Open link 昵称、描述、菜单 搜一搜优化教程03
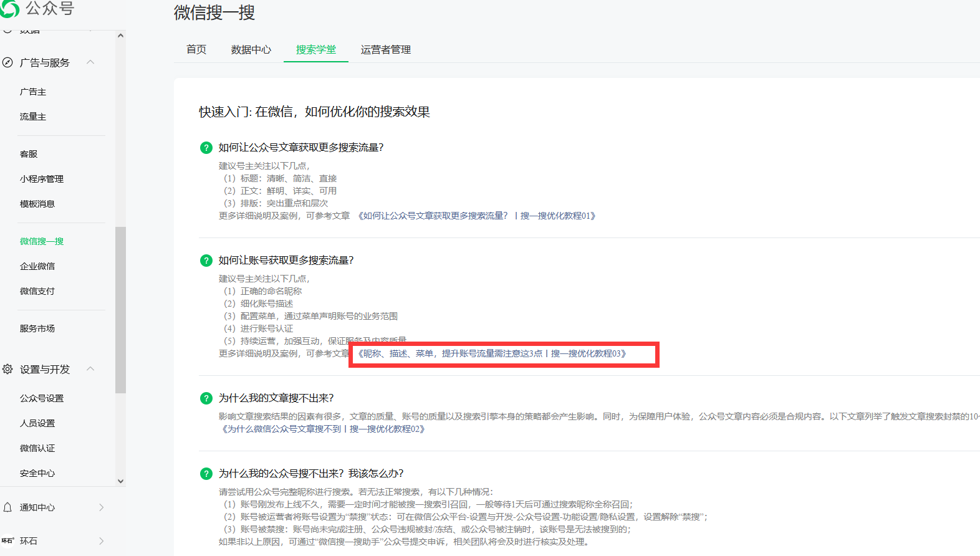The height and width of the screenshot is (556, 980). 492,353
